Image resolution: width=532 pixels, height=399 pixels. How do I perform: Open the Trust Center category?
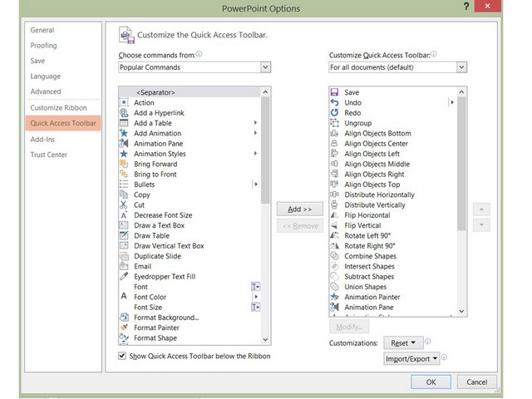(x=48, y=155)
